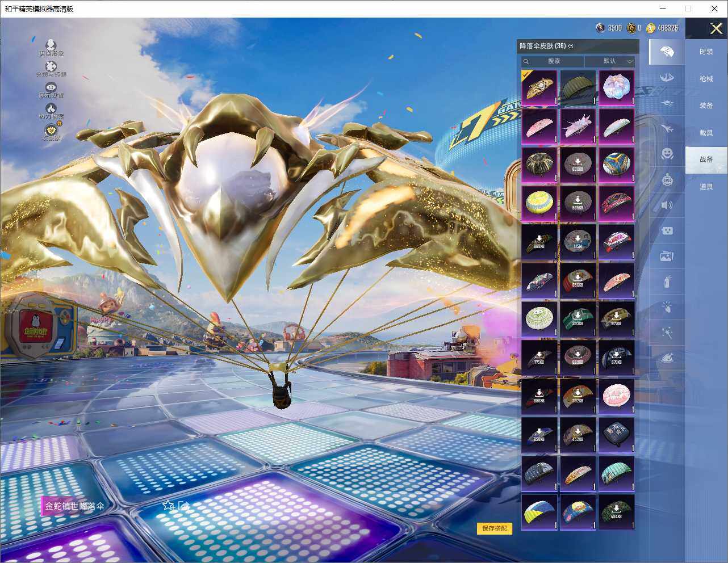
Task: Select the pink round lips-pattern parachute skin
Action: tap(616, 396)
